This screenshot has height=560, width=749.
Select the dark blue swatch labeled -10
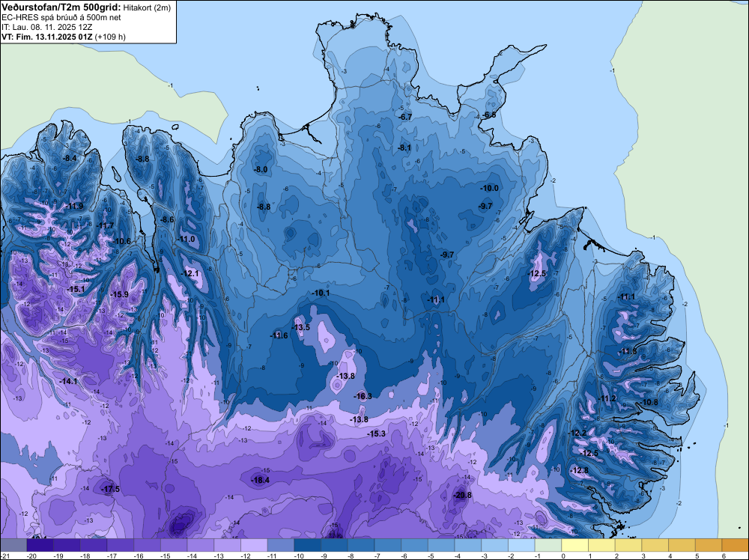(308, 545)
